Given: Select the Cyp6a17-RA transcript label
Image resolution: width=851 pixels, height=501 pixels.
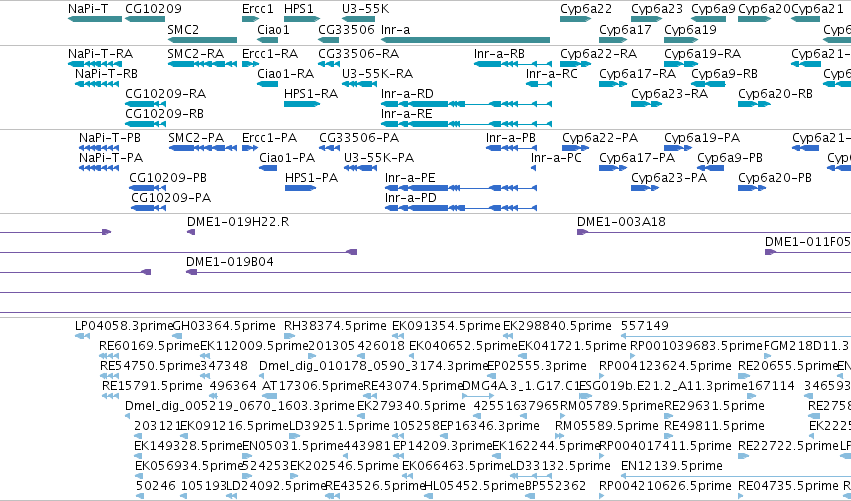Looking at the screenshot, I should pos(638,74).
